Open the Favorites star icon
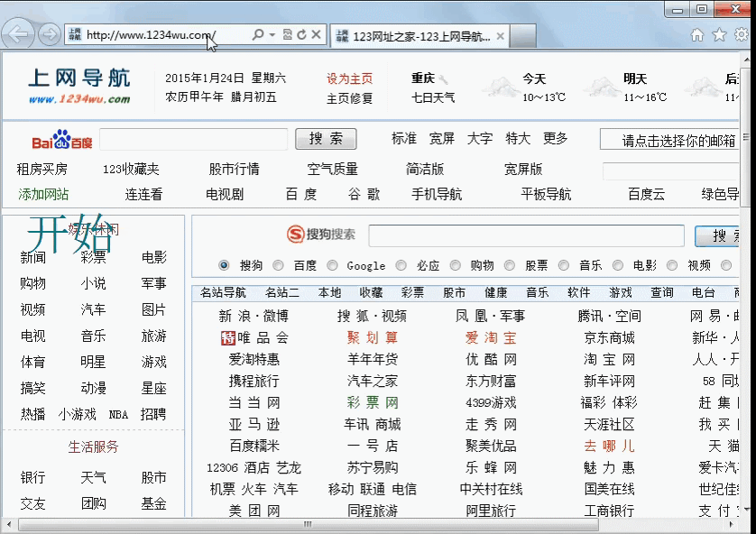The width and height of the screenshot is (756, 534). coord(719,34)
